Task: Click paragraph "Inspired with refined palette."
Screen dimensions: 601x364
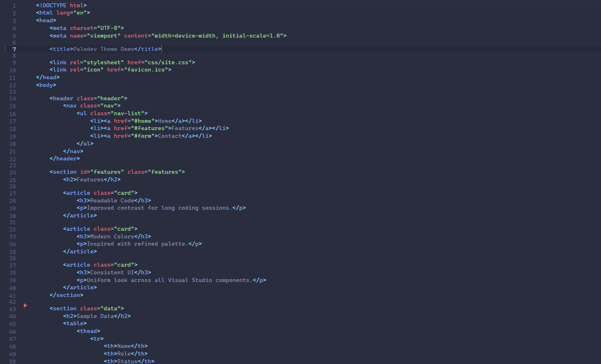Action: [x=138, y=244]
